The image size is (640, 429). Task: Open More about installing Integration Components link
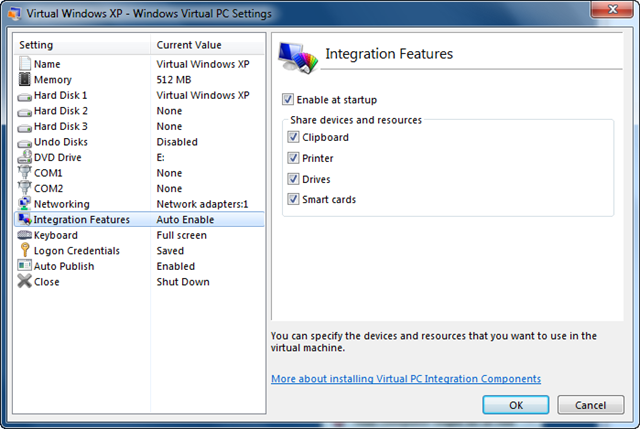(x=406, y=379)
